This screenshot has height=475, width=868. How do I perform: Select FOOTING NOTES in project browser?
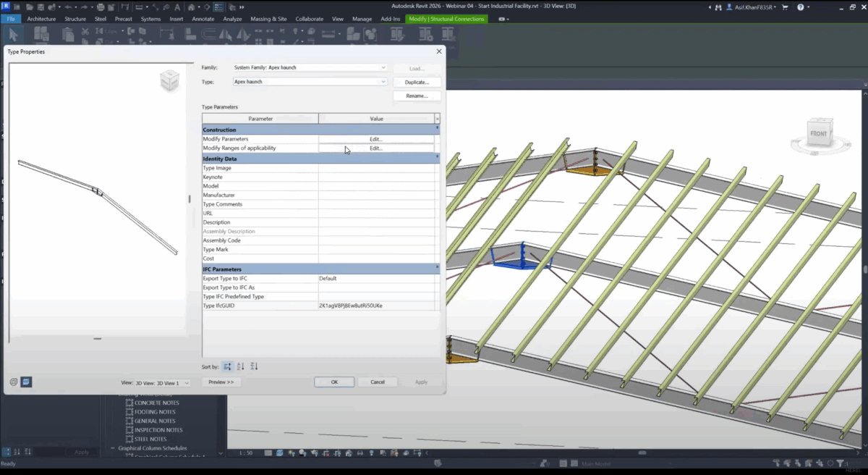coord(155,412)
